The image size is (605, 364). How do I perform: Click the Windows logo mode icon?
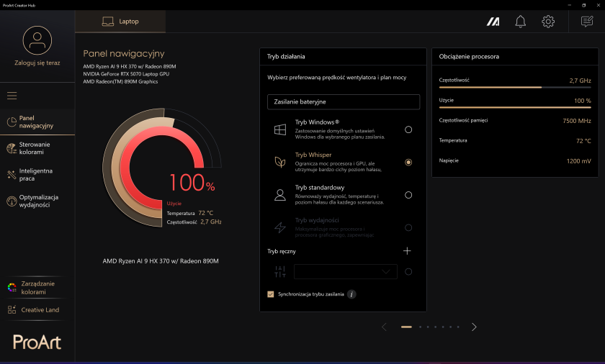coord(280,129)
